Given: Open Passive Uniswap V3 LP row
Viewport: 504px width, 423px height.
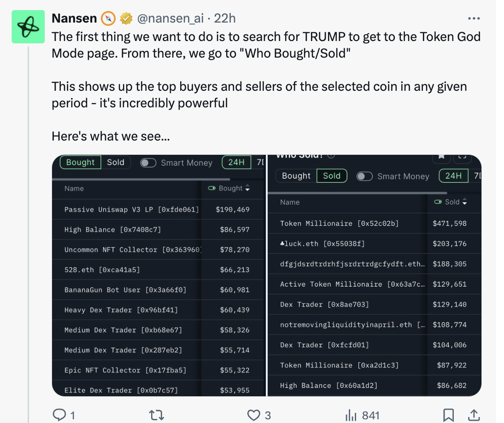Looking at the screenshot, I should pos(158,210).
